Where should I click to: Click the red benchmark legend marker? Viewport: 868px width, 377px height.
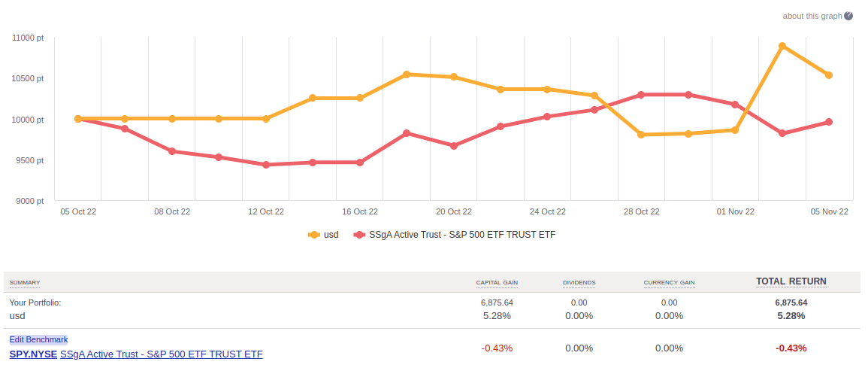359,235
